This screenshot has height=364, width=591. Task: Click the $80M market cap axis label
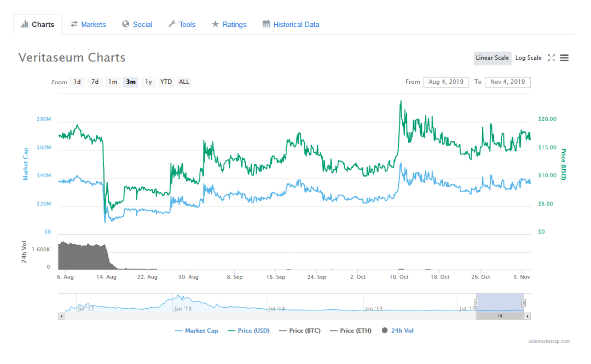(44, 119)
